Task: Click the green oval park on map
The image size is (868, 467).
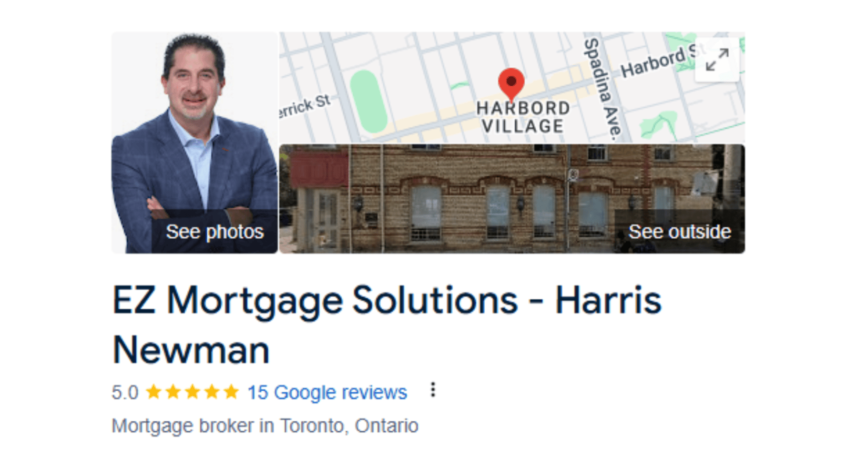Action: click(368, 101)
